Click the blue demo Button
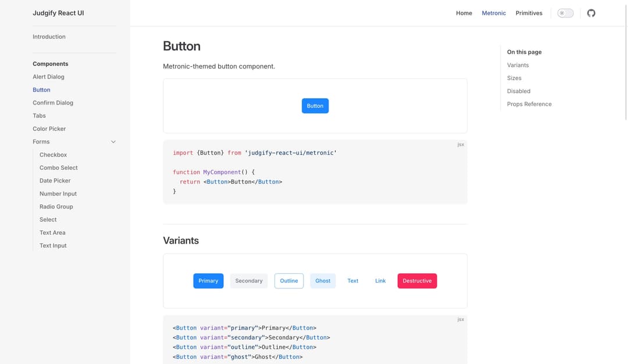This screenshot has height=364, width=628. click(315, 106)
